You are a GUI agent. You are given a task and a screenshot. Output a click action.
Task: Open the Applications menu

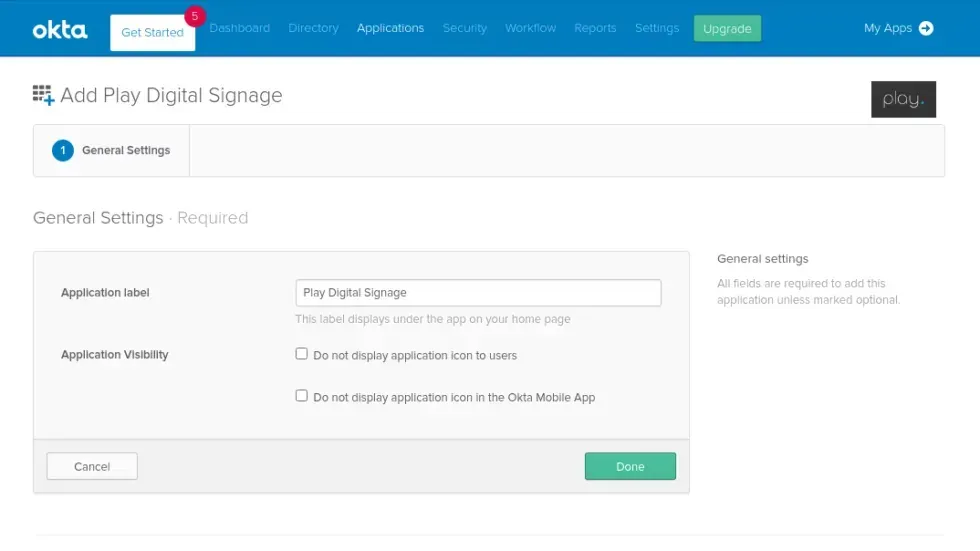pos(390,28)
